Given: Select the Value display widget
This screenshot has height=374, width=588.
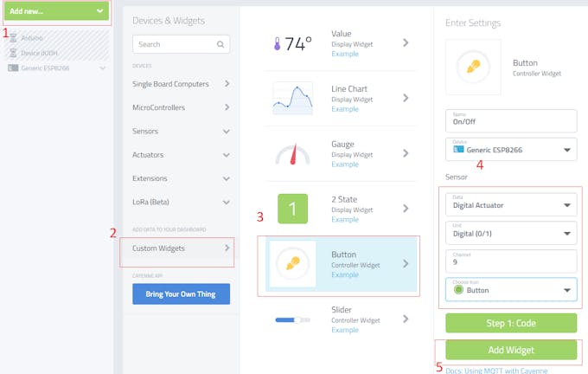Looking at the screenshot, I should tap(341, 43).
